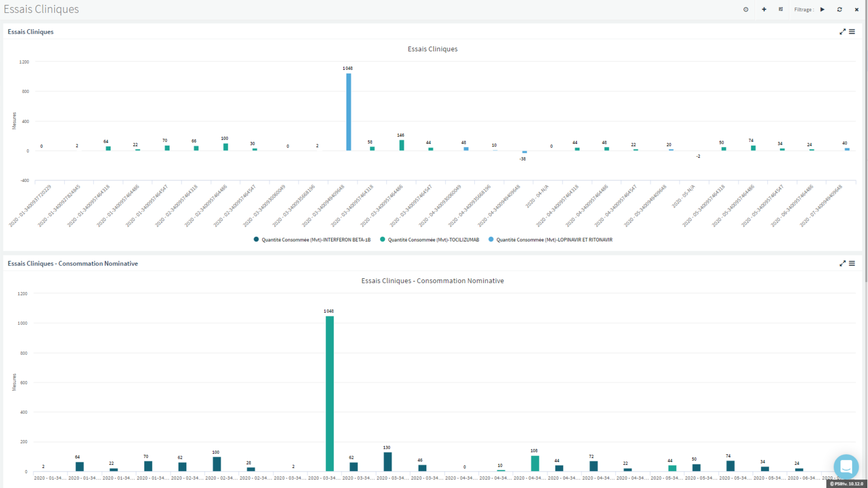Open the dashboard layout grid icon
This screenshot has width=868, height=488.
point(781,10)
